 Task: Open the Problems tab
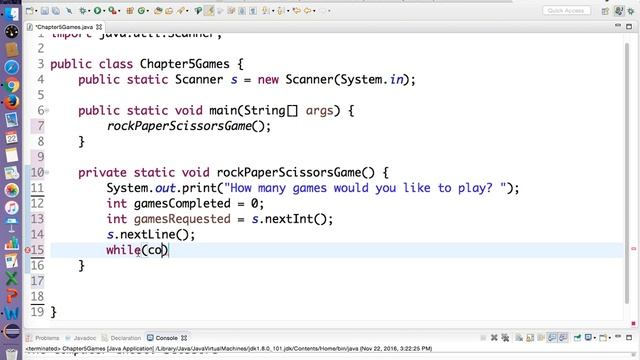coord(43,338)
